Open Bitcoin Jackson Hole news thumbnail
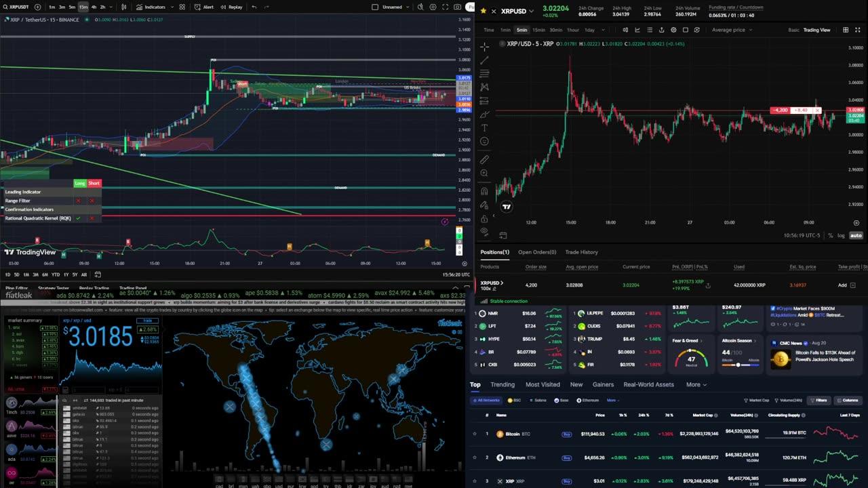 coord(781,359)
